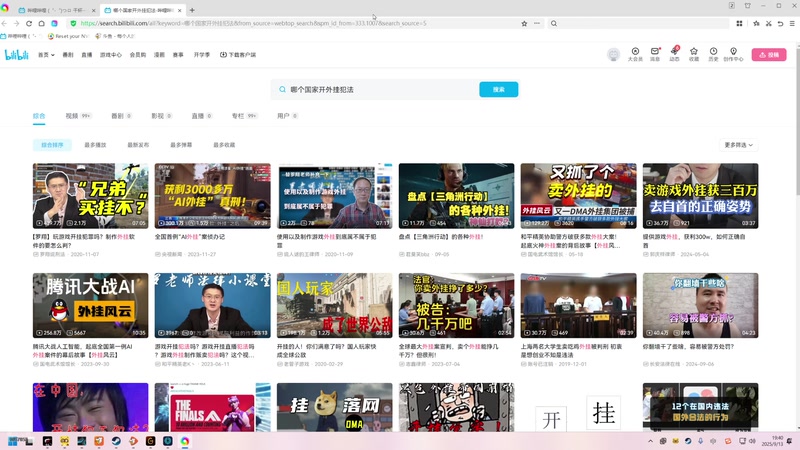800x450 pixels.
Task: Open the '兄弟买挂不?' video thumbnail
Action: (x=91, y=196)
